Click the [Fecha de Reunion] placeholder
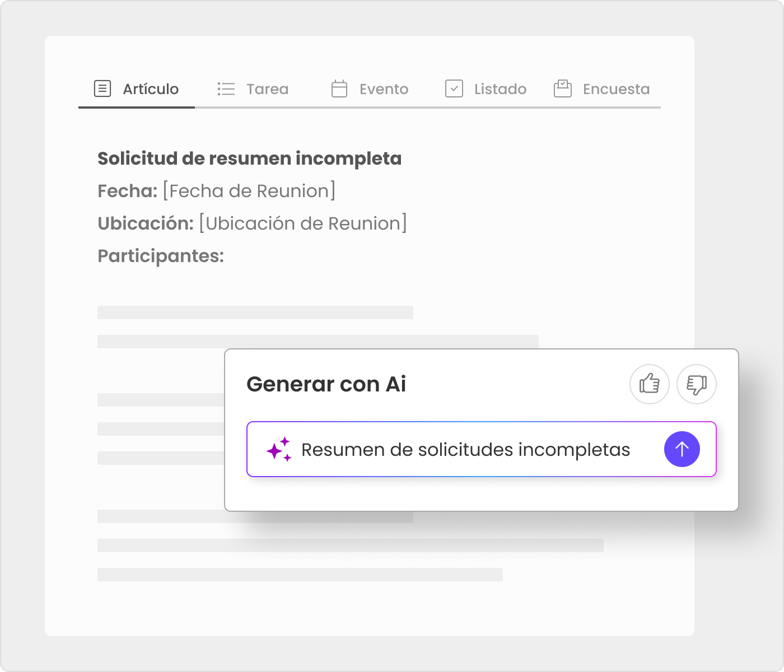The image size is (784, 672). 249,191
